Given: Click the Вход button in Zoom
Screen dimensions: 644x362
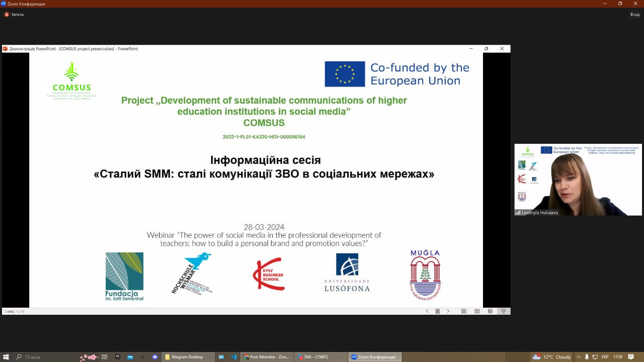Looking at the screenshot, I should [x=635, y=14].
